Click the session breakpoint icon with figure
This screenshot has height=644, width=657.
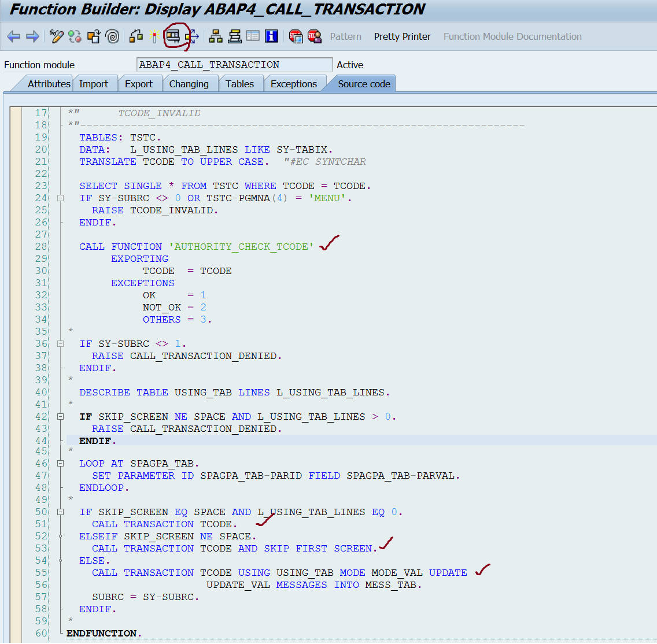click(315, 36)
